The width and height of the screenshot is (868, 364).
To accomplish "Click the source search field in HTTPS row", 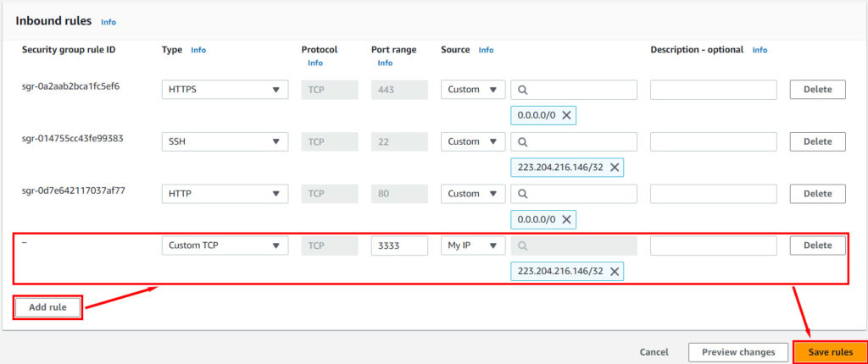I will point(574,90).
